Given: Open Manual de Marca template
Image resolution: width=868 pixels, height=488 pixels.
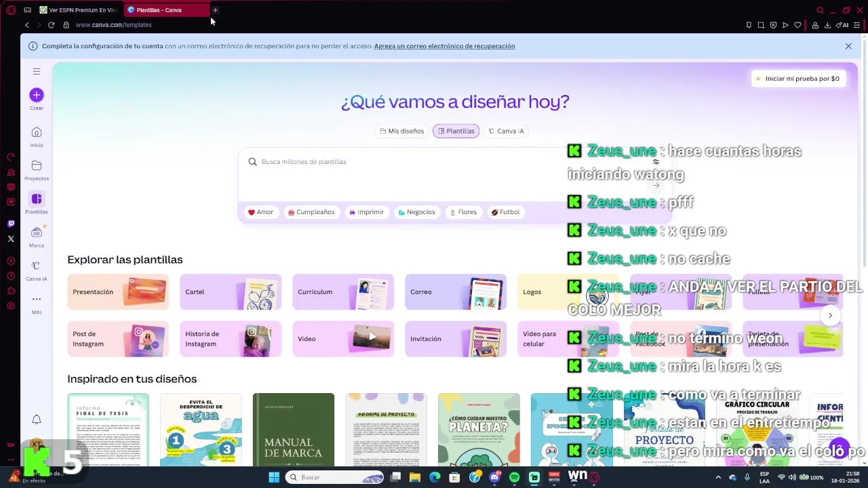Looking at the screenshot, I should point(294,430).
